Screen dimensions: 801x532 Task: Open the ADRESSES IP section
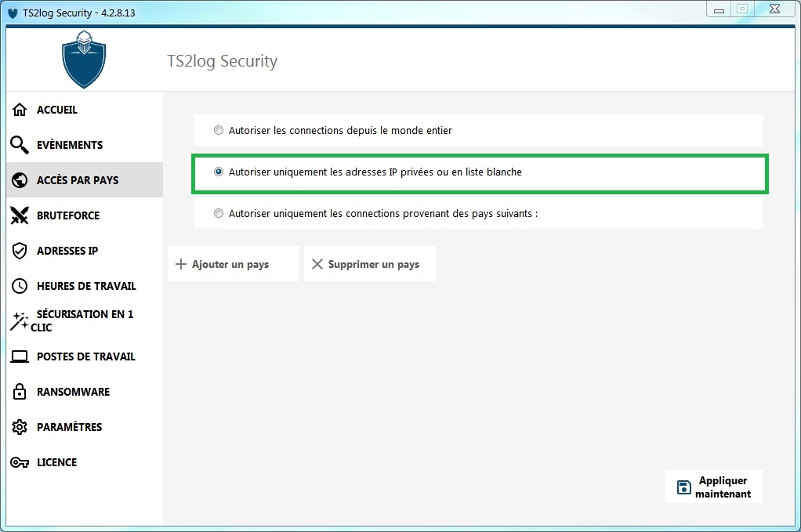(x=85, y=250)
